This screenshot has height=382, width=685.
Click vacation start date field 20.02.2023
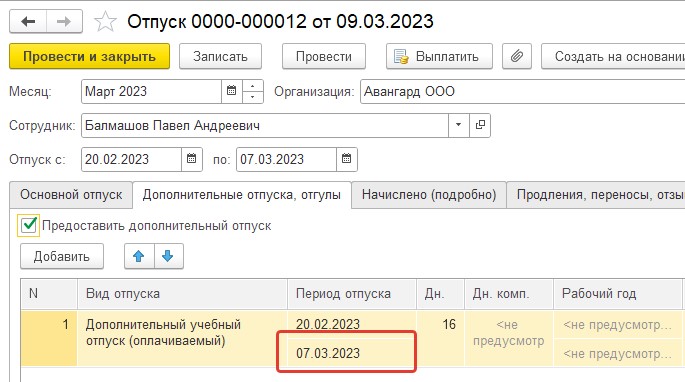click(x=131, y=159)
